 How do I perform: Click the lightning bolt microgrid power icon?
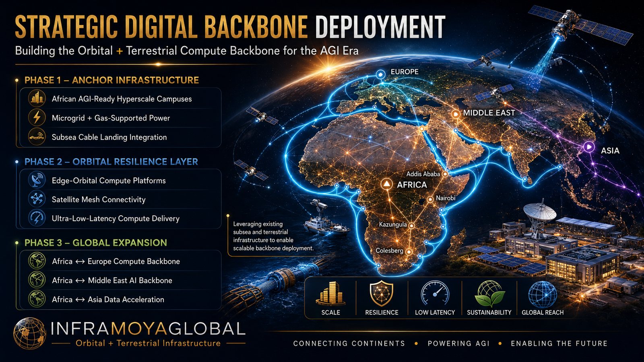click(x=37, y=117)
